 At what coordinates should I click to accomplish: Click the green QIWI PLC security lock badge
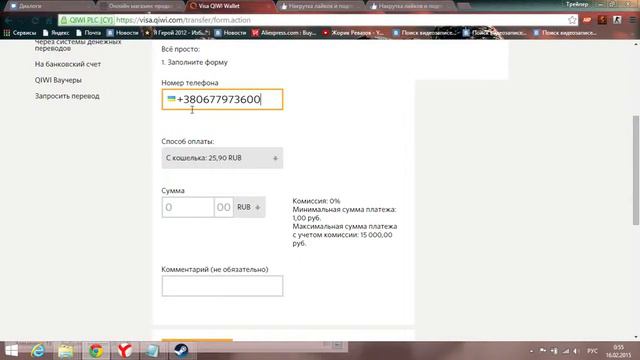pyautogui.click(x=87, y=20)
